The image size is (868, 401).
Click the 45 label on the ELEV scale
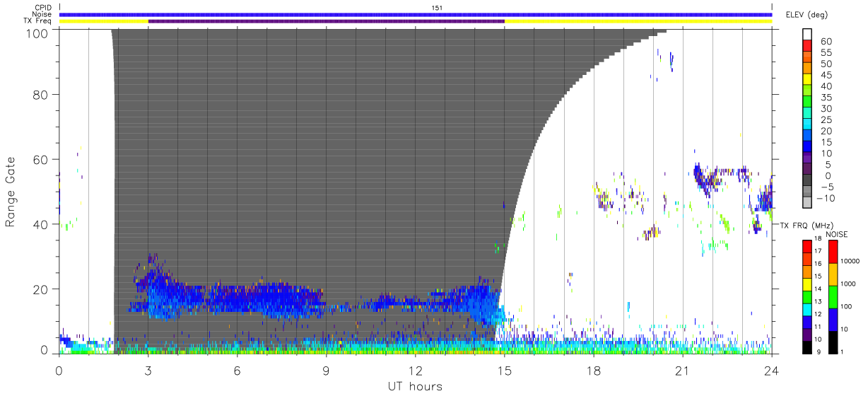(x=826, y=75)
